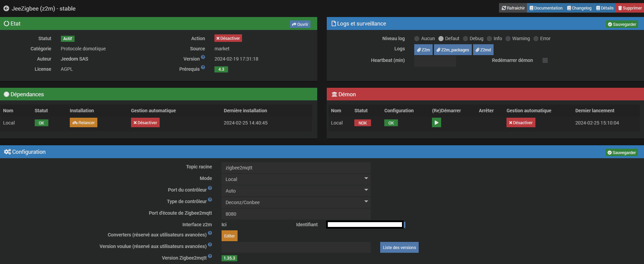Viewport: 644px width, 264px height.
Task: Open the Documentation page
Action: click(546, 8)
